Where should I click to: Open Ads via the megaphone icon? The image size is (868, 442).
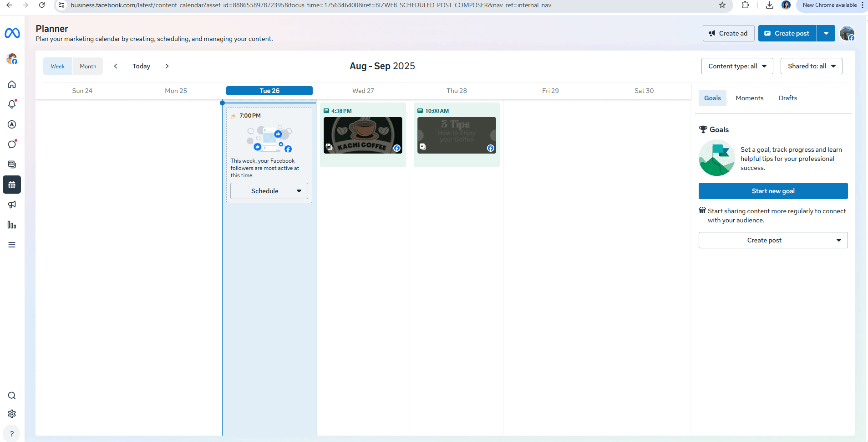12,204
